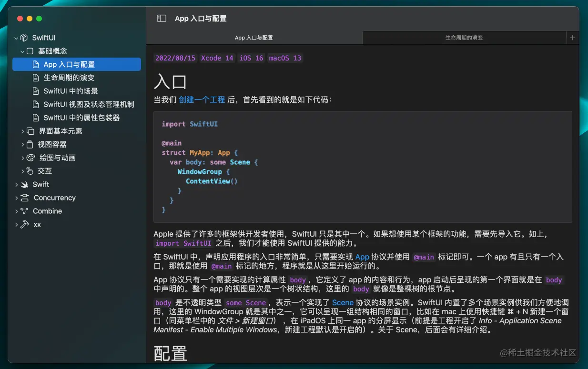
Task: Add a new tab with the plus button
Action: point(572,38)
